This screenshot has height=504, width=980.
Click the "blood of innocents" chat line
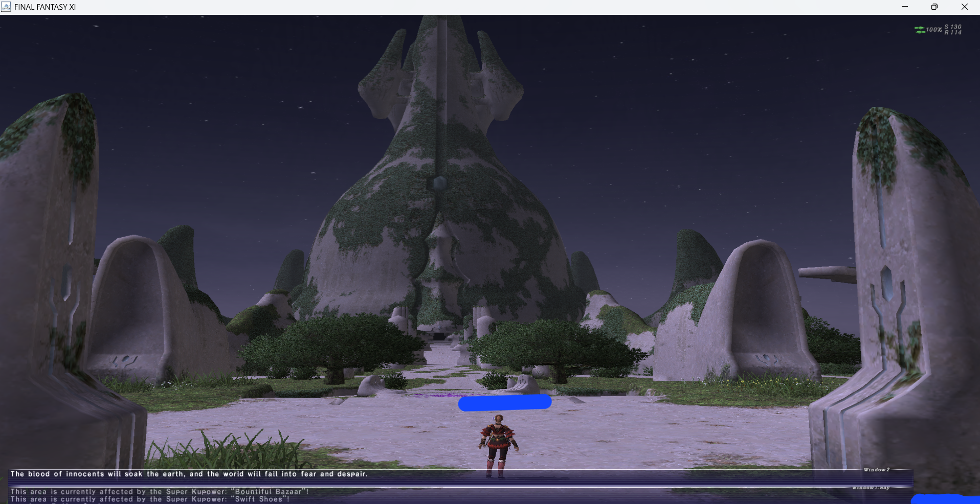click(189, 474)
